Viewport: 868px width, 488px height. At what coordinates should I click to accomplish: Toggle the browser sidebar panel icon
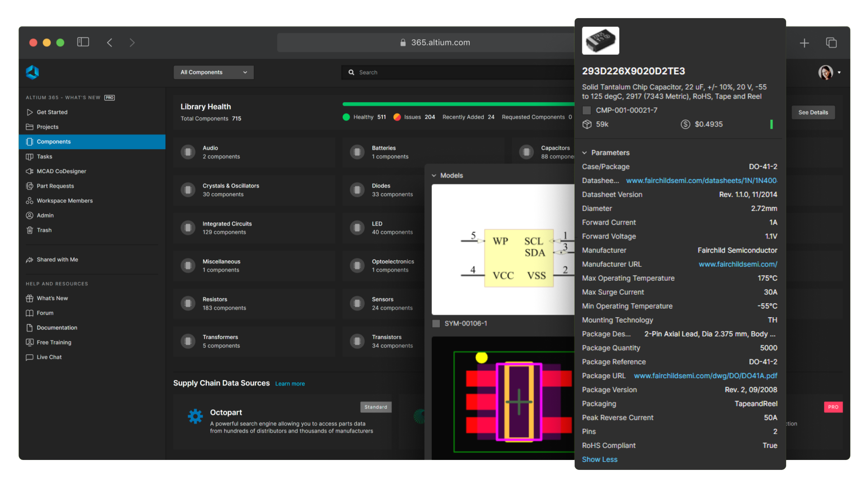[83, 42]
